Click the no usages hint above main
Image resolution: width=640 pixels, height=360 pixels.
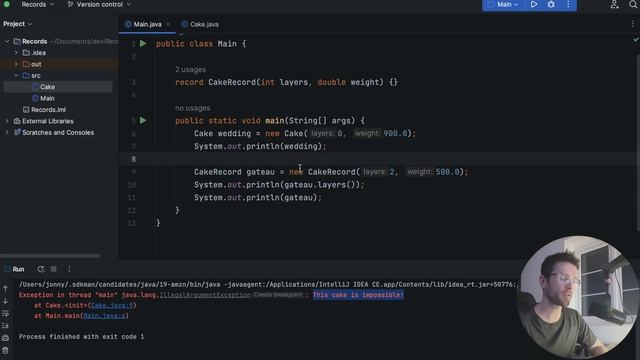click(x=193, y=108)
